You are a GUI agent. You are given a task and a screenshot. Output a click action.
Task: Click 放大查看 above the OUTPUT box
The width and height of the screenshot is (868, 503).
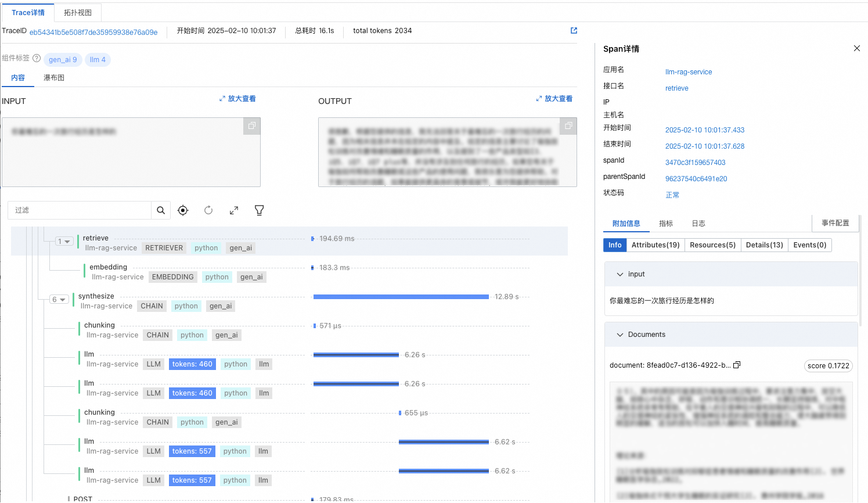point(554,99)
